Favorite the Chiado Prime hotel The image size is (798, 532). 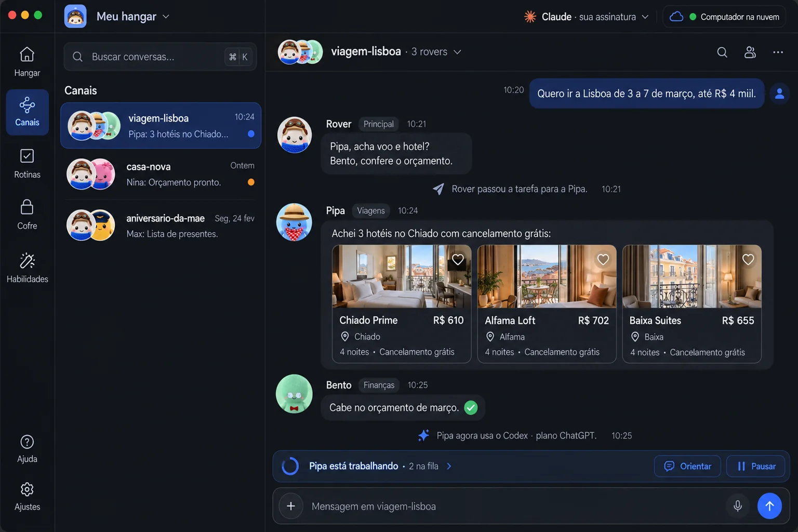coord(458,259)
